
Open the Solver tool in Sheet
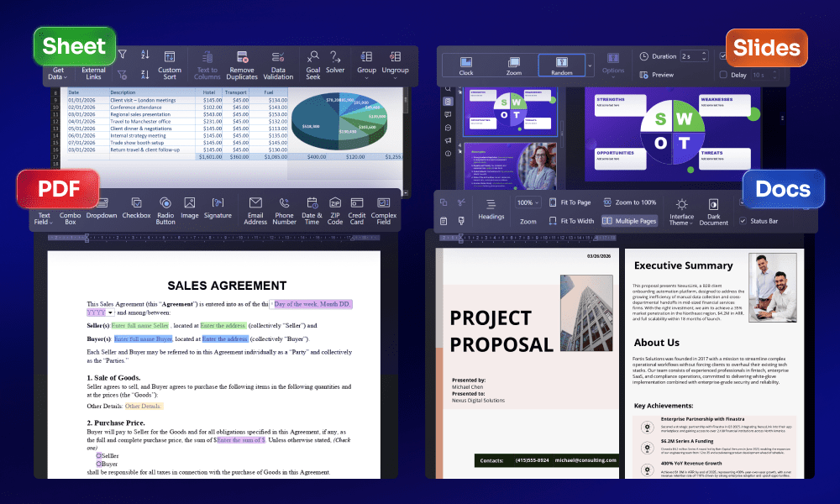(335, 62)
